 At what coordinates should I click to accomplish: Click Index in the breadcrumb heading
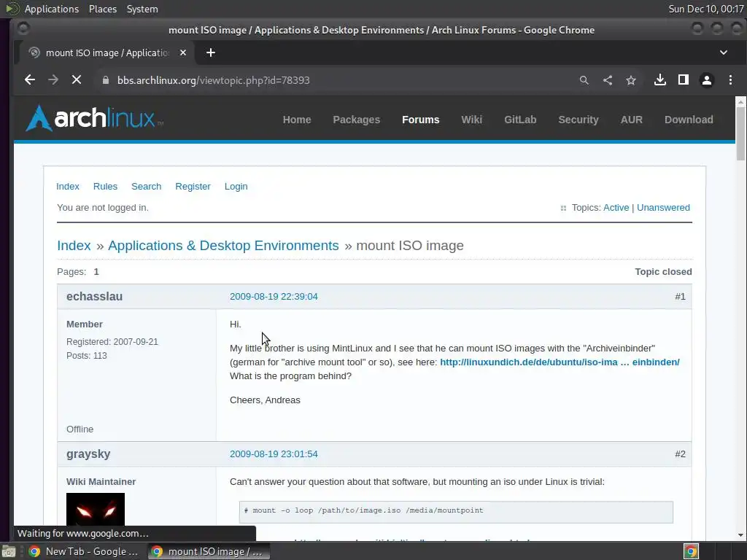(x=74, y=245)
